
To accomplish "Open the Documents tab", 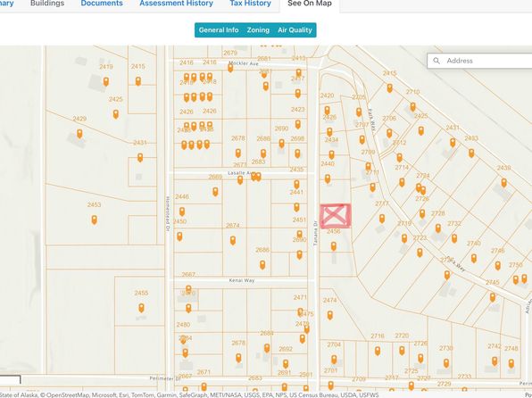I will (102, 4).
